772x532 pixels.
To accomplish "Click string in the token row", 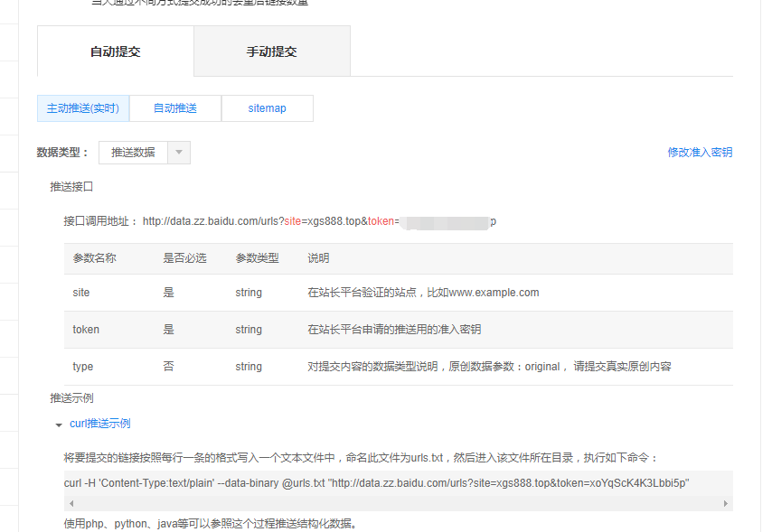I will 249,330.
